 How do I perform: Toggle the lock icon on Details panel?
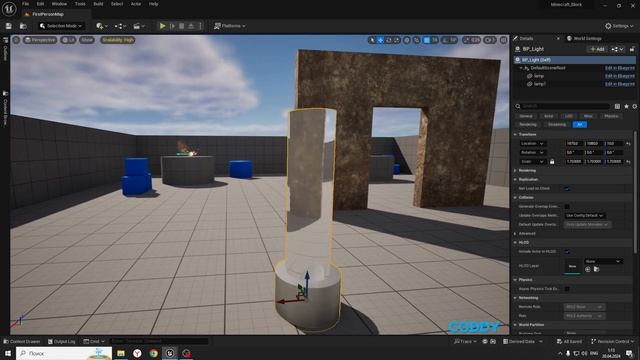click(632, 49)
